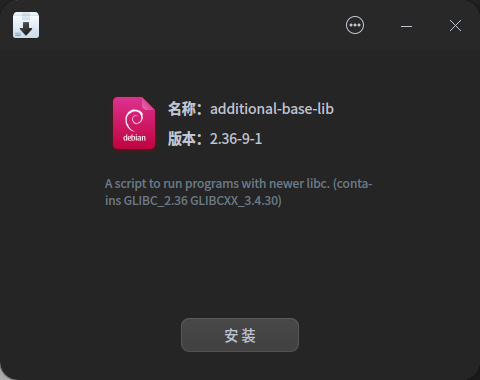Click the empty title bar area
Viewport: 480px width, 380px height.
(190, 25)
